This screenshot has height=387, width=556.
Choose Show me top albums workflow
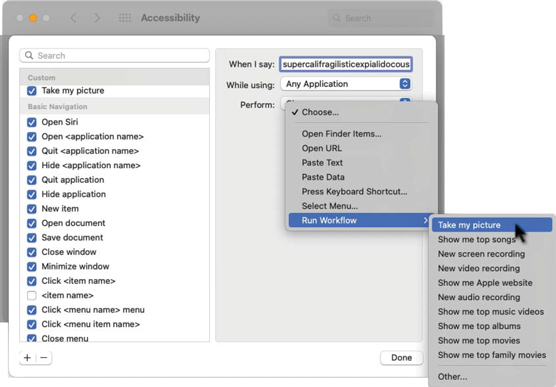click(x=492, y=326)
